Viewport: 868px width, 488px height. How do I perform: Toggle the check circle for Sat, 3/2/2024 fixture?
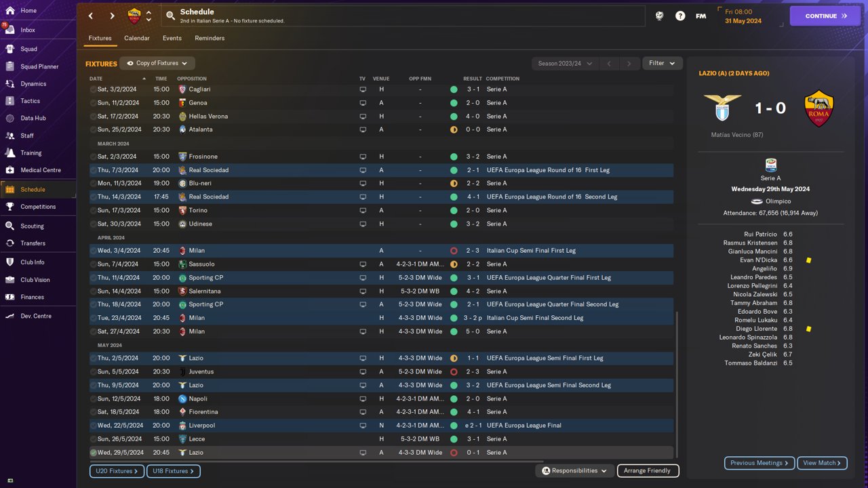[94, 89]
